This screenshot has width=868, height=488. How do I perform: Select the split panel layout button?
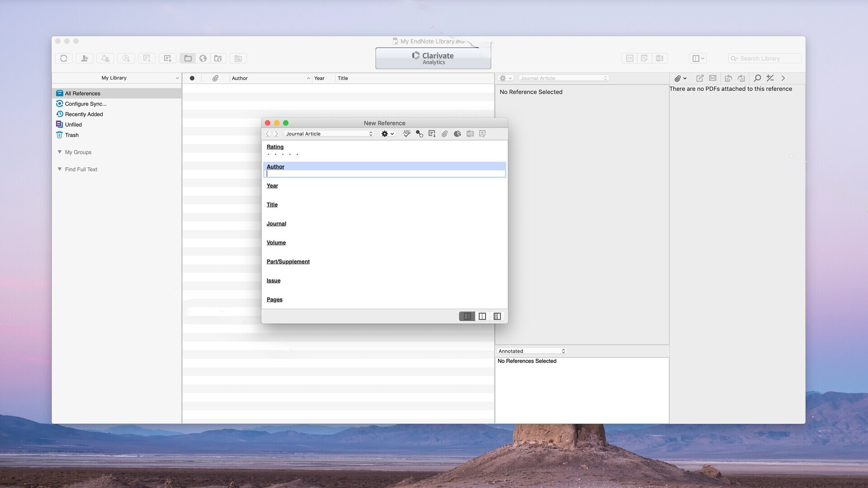click(x=482, y=316)
